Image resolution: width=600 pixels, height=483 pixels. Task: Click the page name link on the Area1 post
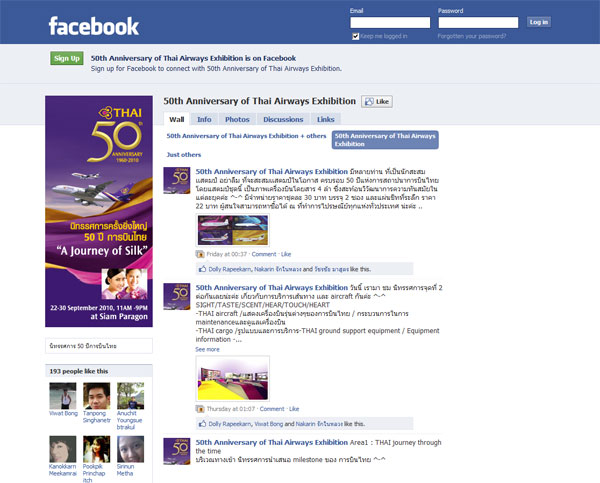point(272,442)
